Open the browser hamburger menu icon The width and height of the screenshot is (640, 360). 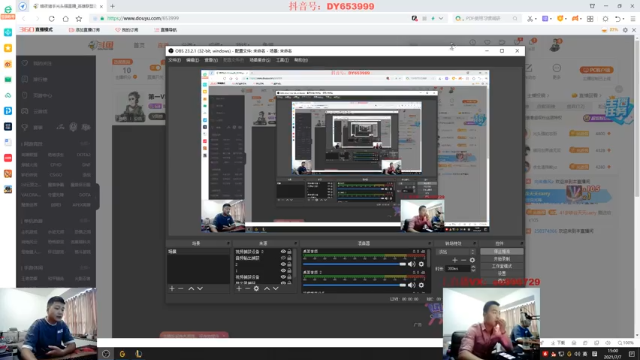[633, 18]
